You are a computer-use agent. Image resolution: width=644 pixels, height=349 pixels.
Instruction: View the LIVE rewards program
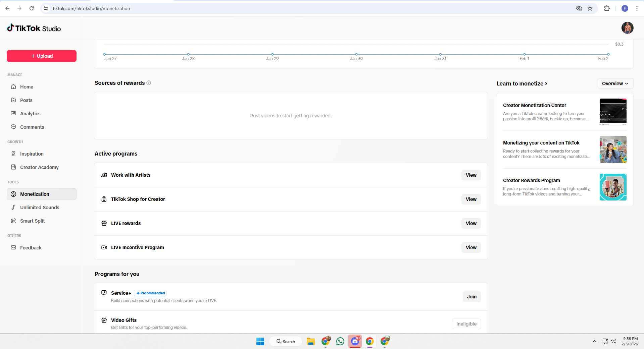click(x=471, y=223)
